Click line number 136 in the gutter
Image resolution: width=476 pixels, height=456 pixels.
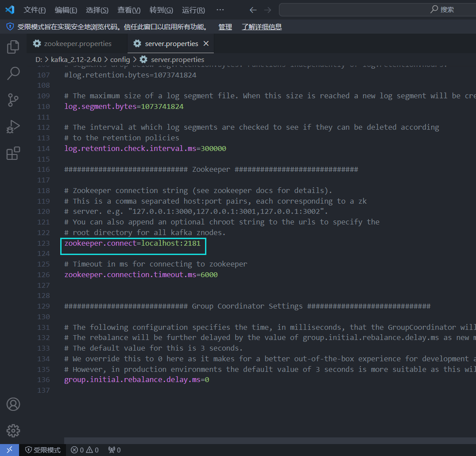(x=43, y=379)
